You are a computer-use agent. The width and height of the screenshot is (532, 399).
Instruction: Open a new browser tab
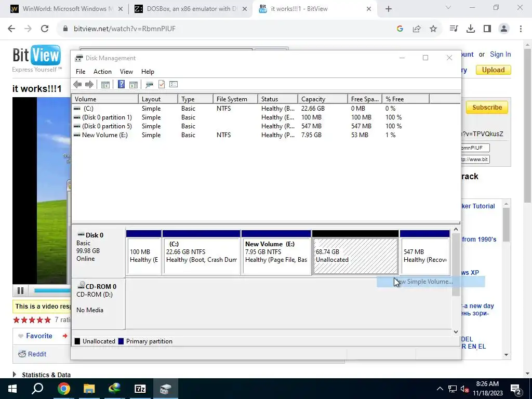click(x=389, y=9)
